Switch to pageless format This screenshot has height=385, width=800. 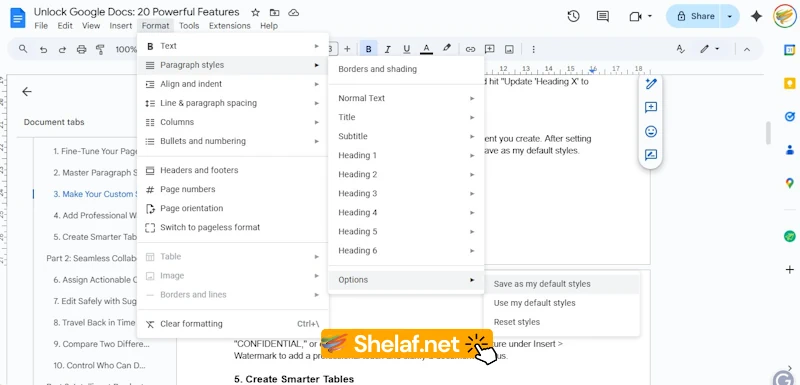point(233,227)
